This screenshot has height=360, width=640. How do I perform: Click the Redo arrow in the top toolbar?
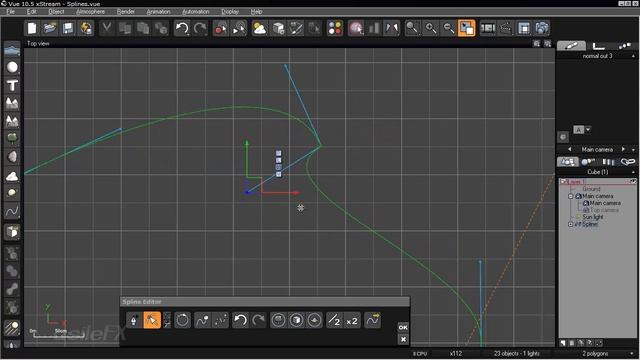coord(200,28)
